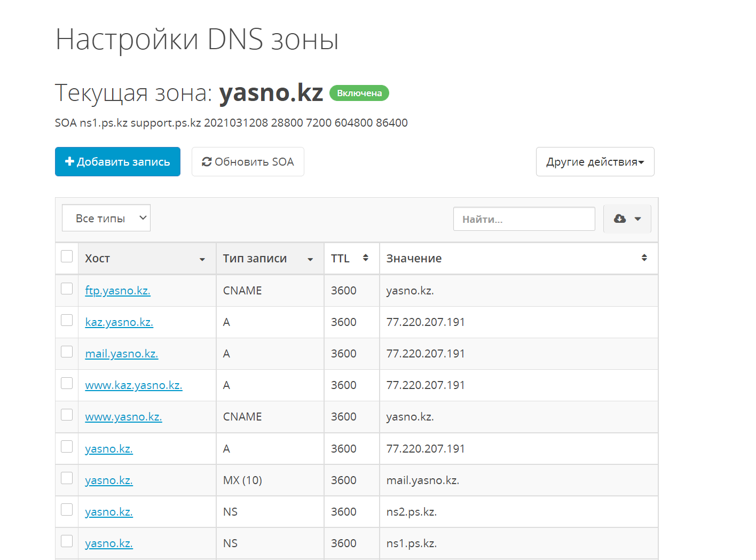
Task: Click the ftp.yasno.kz. host link
Action: (117, 291)
